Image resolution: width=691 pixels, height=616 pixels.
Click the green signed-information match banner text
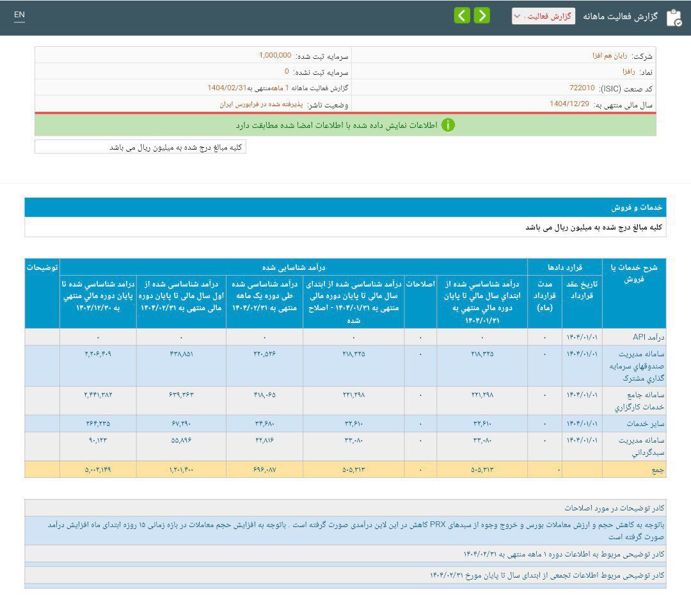tap(337, 125)
